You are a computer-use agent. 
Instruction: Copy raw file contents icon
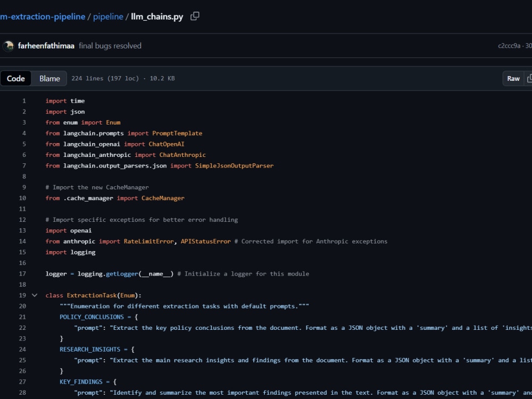[529, 78]
